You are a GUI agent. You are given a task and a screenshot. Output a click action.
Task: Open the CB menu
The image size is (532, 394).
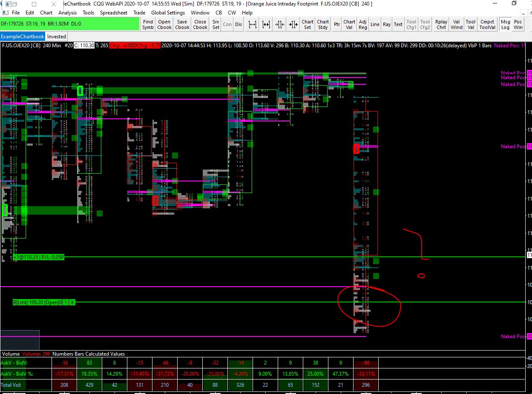[x=219, y=13]
